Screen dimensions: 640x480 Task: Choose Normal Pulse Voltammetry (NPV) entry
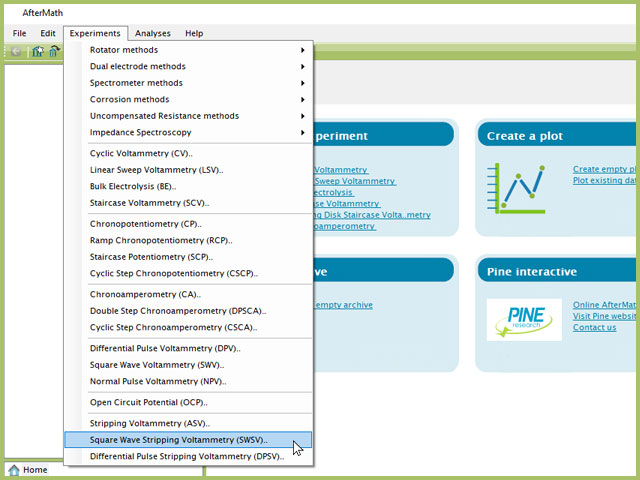click(189, 382)
